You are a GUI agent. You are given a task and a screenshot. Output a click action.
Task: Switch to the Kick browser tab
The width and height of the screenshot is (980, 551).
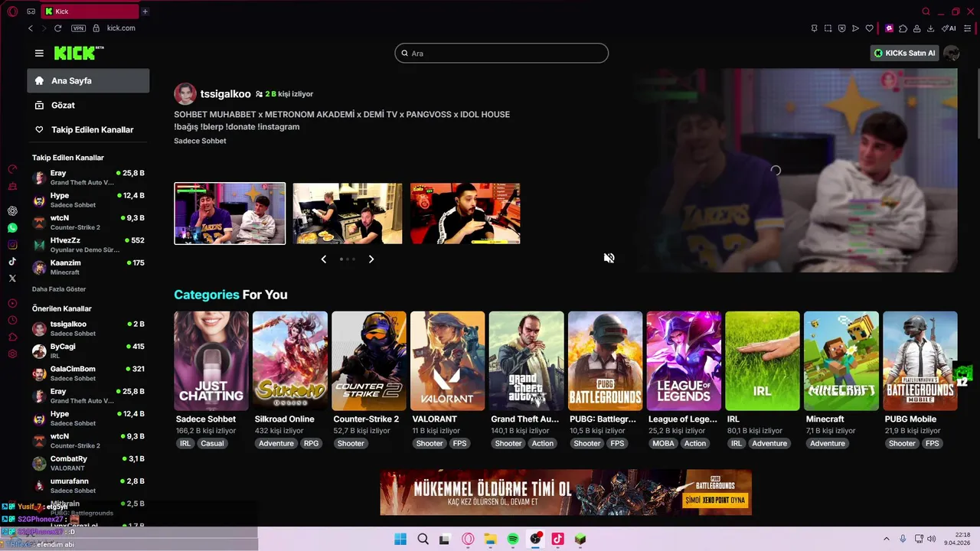90,11
